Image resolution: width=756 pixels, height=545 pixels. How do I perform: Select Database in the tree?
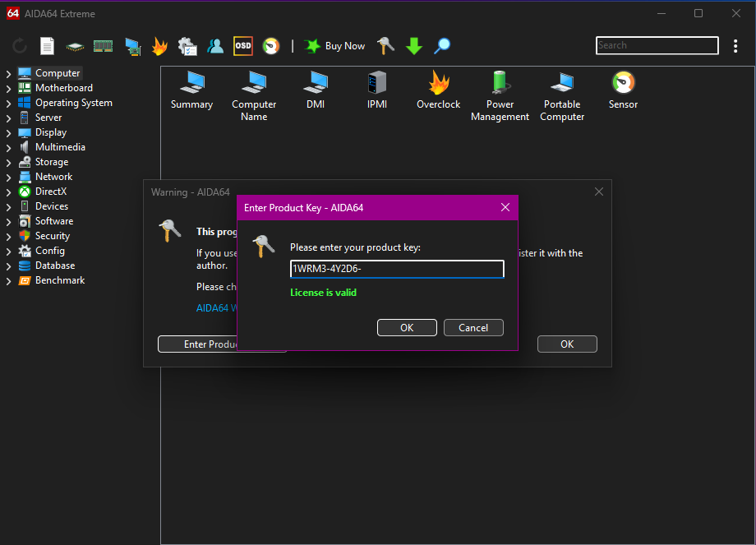point(55,266)
